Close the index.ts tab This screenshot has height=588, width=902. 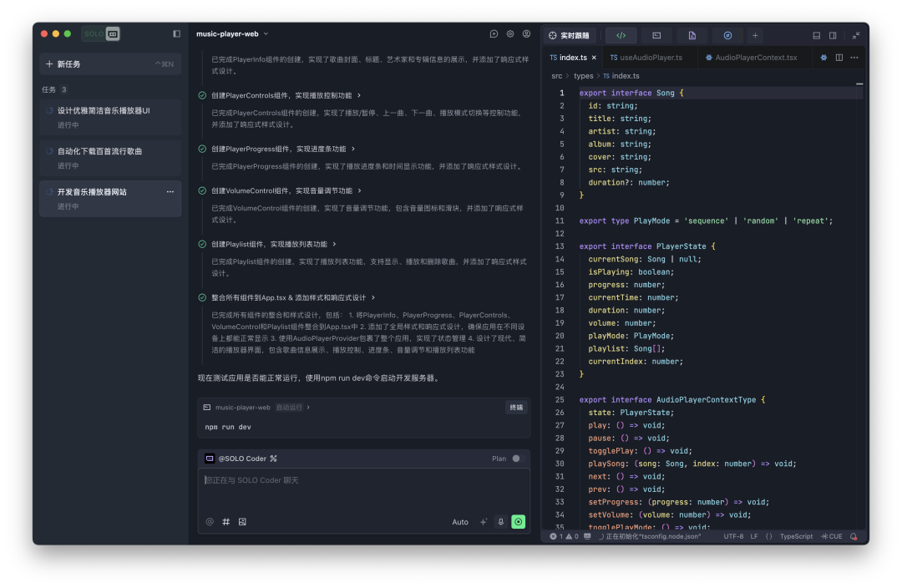click(594, 58)
